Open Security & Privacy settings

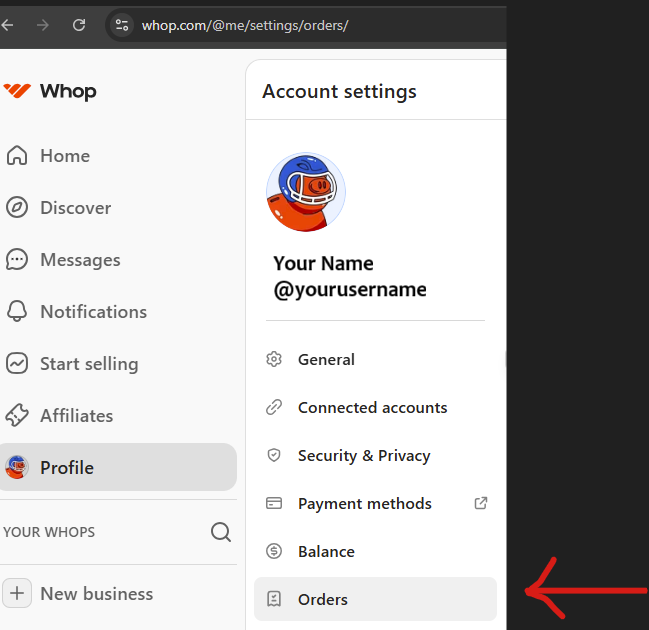tap(363, 456)
